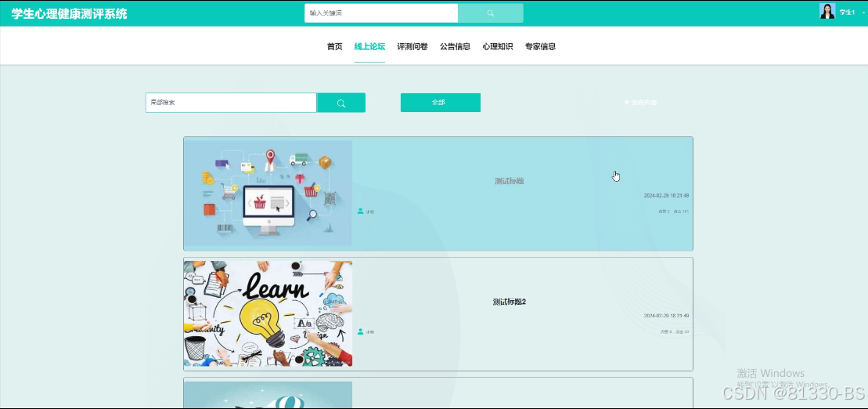868x409 pixels.
Task: Focus the top keyword search input
Action: (381, 13)
